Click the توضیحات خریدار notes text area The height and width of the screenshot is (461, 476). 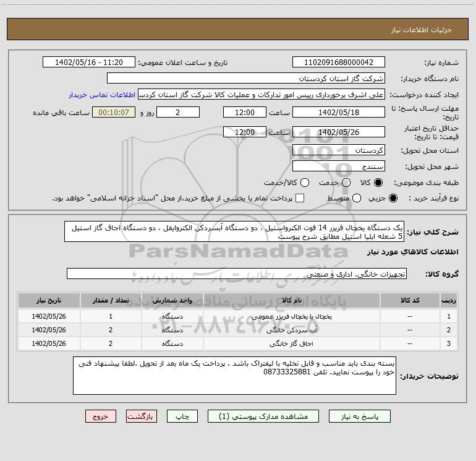tap(234, 376)
